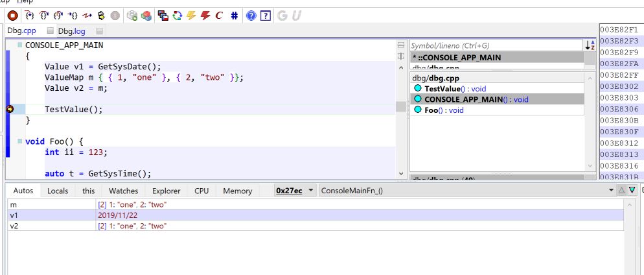Stop debugging with the red stop icon
Screen dimensions: 644x275
[x=13, y=16]
